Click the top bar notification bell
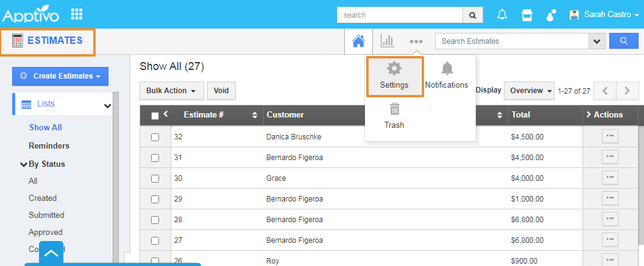The image size is (644, 266). 502,15
